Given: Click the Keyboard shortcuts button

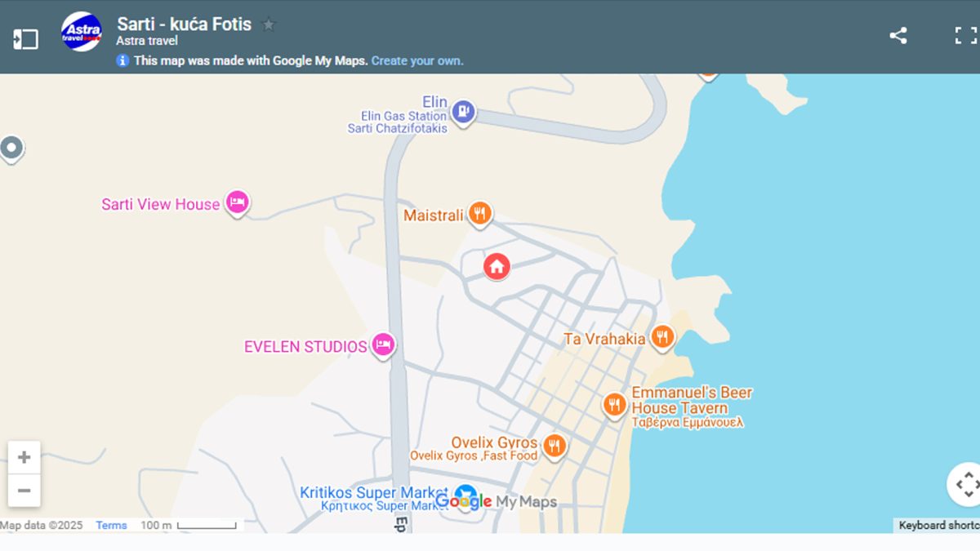Looking at the screenshot, I should (x=938, y=526).
